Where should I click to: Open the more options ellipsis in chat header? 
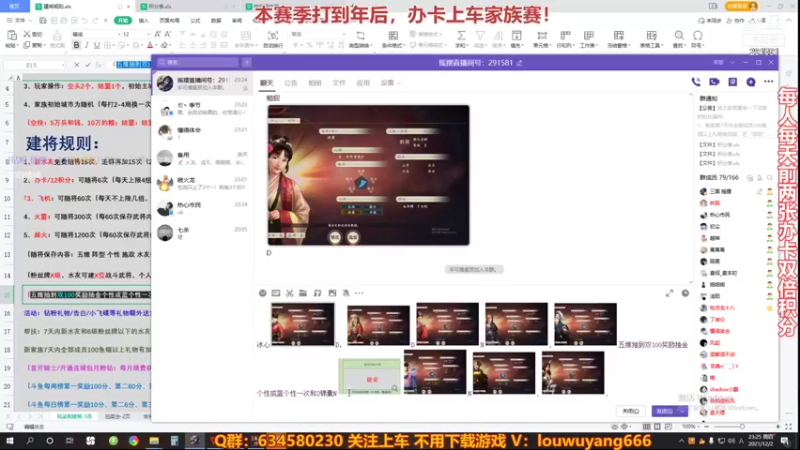click(768, 82)
